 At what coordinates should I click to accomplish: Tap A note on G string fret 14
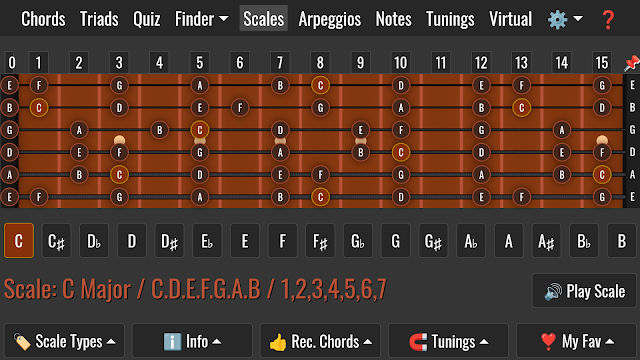coord(562,130)
